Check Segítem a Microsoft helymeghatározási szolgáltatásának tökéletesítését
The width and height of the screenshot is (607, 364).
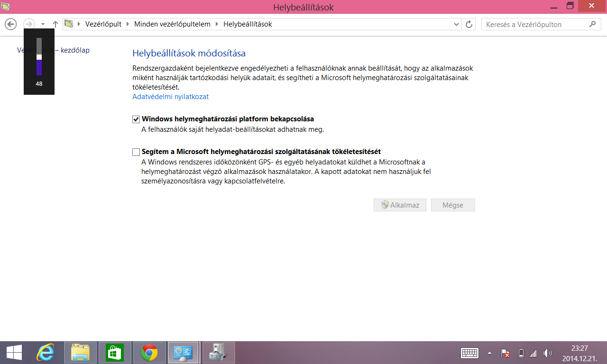(136, 152)
